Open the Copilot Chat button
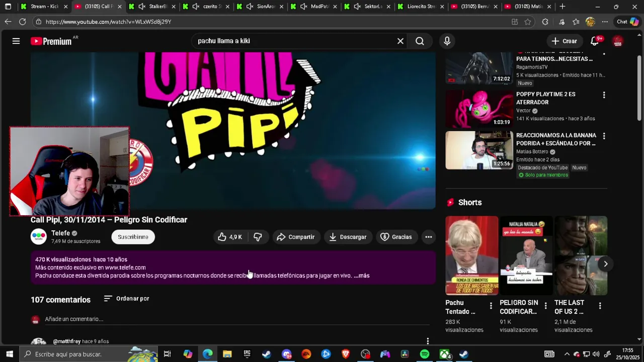The width and height of the screenshot is (644, 362). 628,22
